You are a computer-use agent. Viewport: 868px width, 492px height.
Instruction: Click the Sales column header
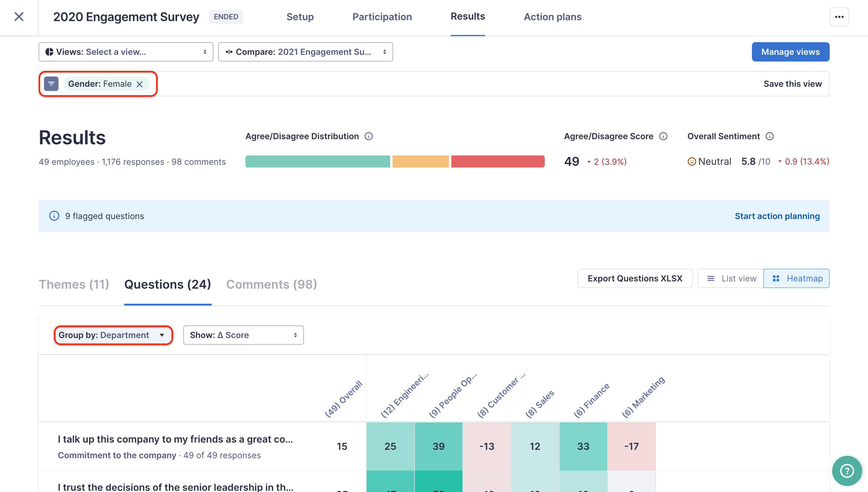540,404
